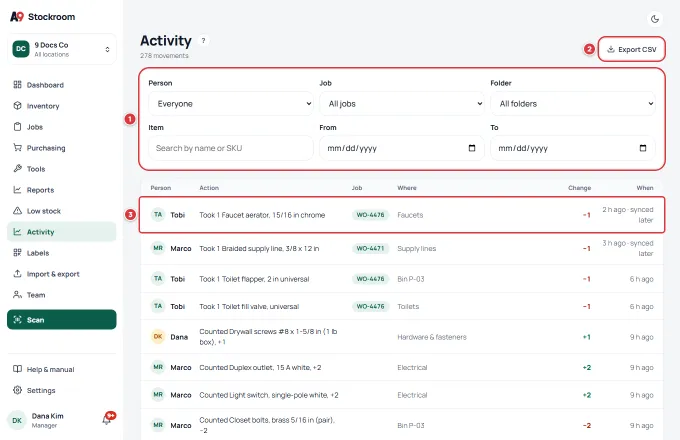Click 'Hardware & fasteners' location text
The image size is (680, 440).
(432, 337)
